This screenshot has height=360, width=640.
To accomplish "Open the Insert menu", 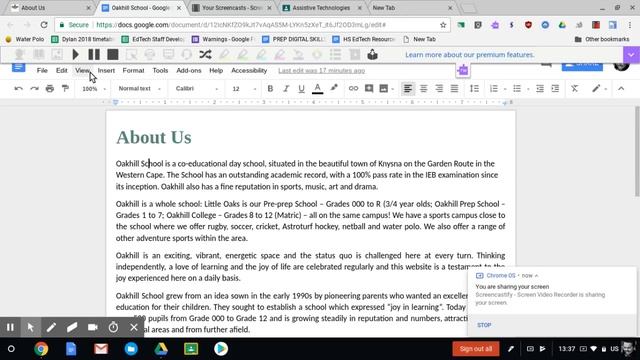I will (106, 71).
